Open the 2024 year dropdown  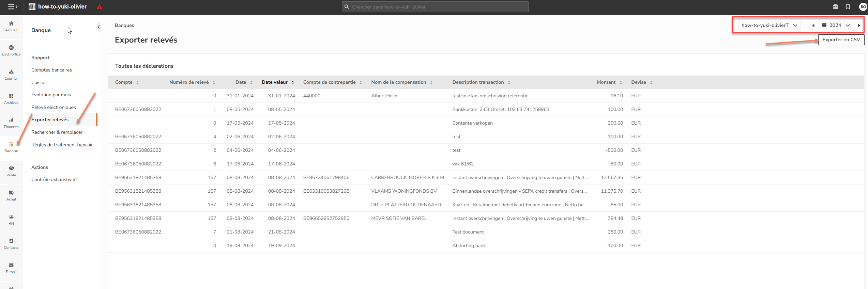pos(836,25)
